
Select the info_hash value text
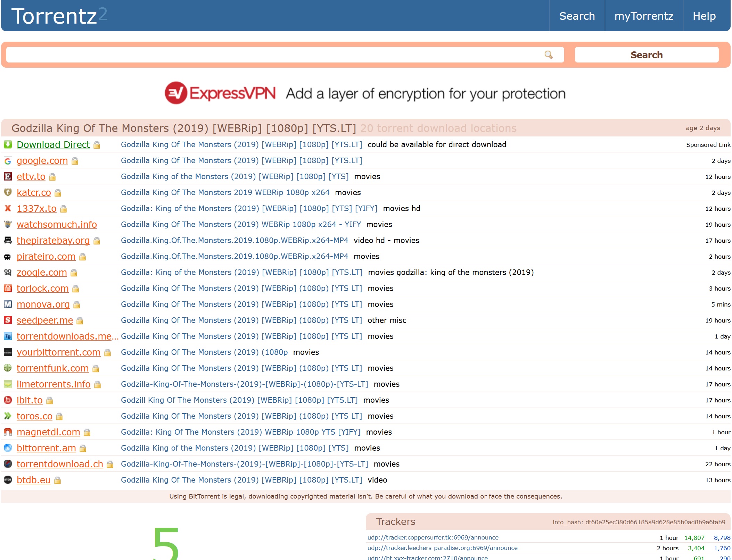655,522
